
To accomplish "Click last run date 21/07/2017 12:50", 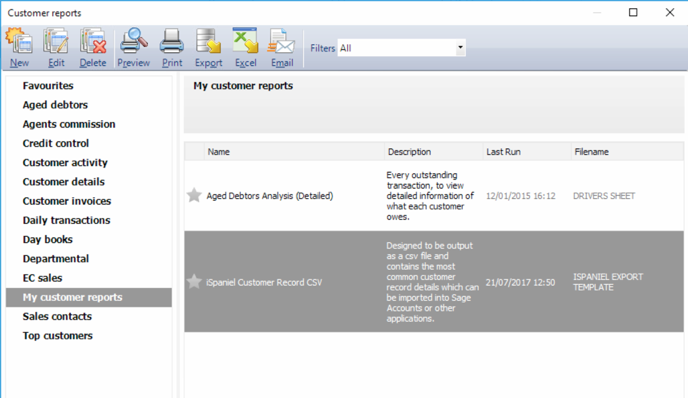I will (x=520, y=282).
